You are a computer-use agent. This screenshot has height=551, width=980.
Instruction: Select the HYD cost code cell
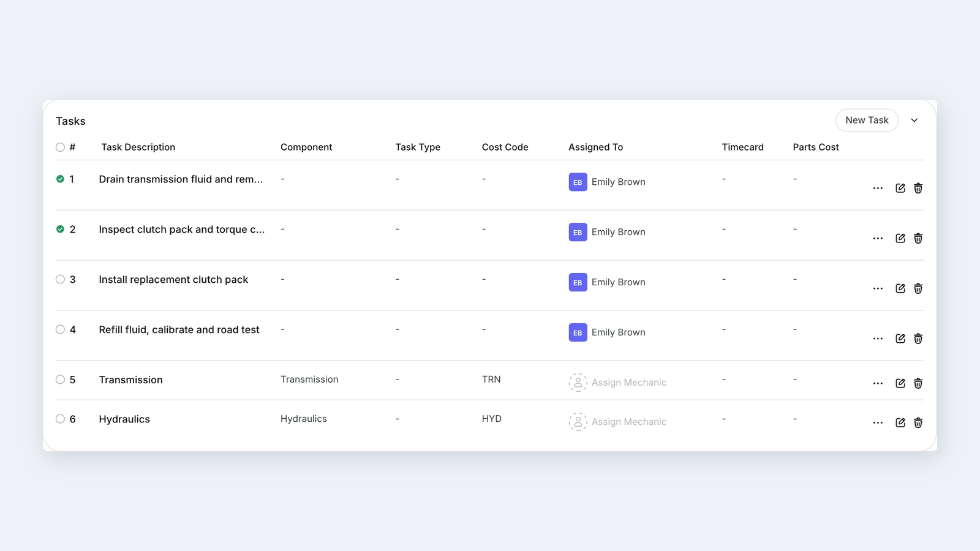(492, 419)
